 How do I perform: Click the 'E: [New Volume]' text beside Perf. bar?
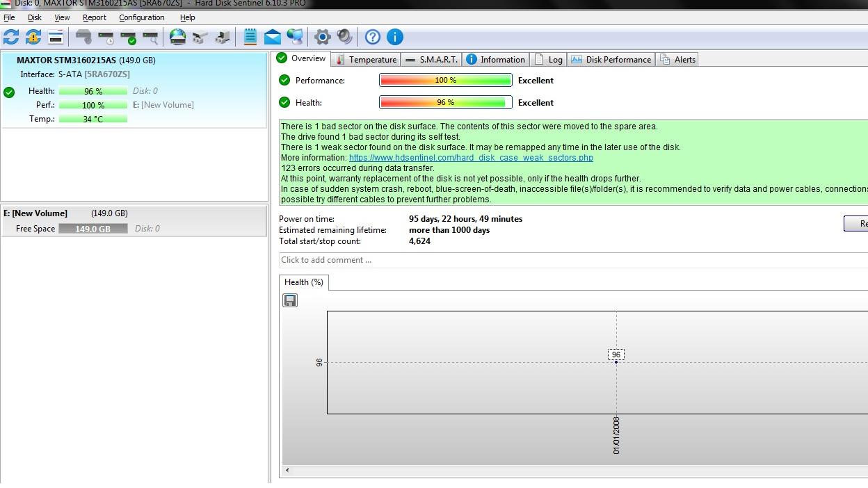pyautogui.click(x=163, y=105)
